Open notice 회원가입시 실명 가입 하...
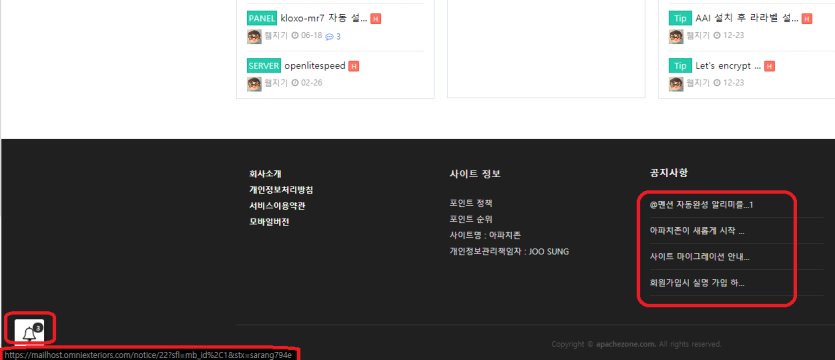The height and width of the screenshot is (360, 835). pyautogui.click(x=697, y=283)
